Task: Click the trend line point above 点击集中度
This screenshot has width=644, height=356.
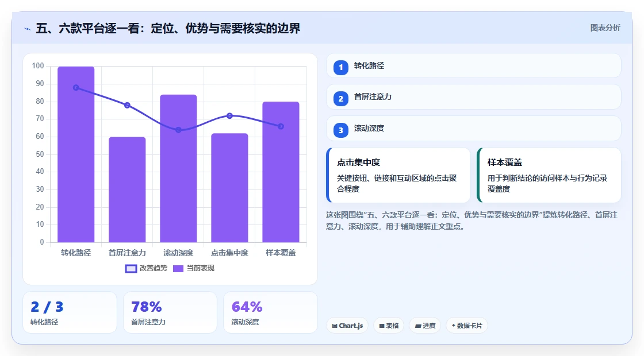Action: 229,116
